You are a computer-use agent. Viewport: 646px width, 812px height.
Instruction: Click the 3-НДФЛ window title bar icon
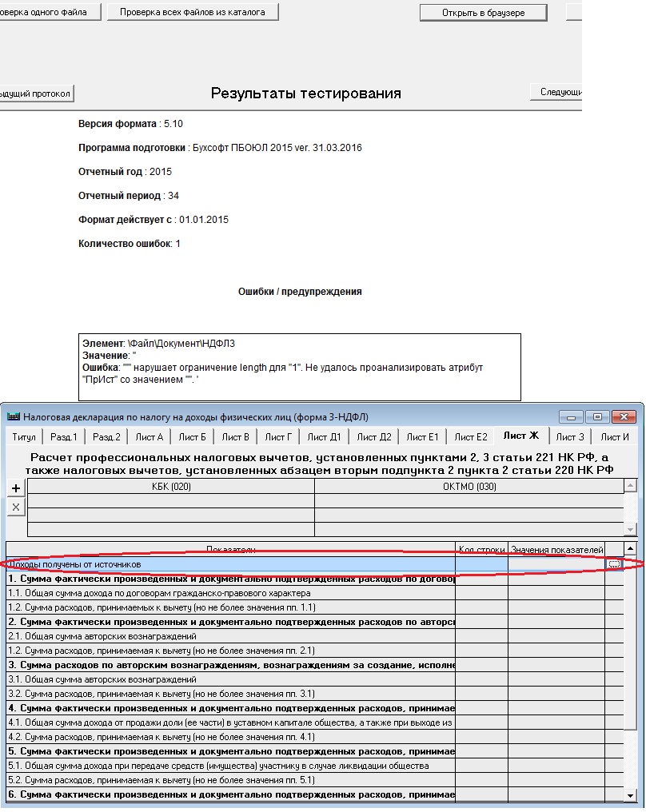[x=14, y=416]
